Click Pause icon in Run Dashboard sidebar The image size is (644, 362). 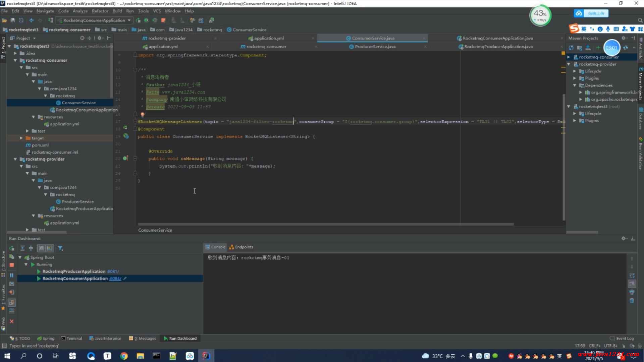[12, 275]
